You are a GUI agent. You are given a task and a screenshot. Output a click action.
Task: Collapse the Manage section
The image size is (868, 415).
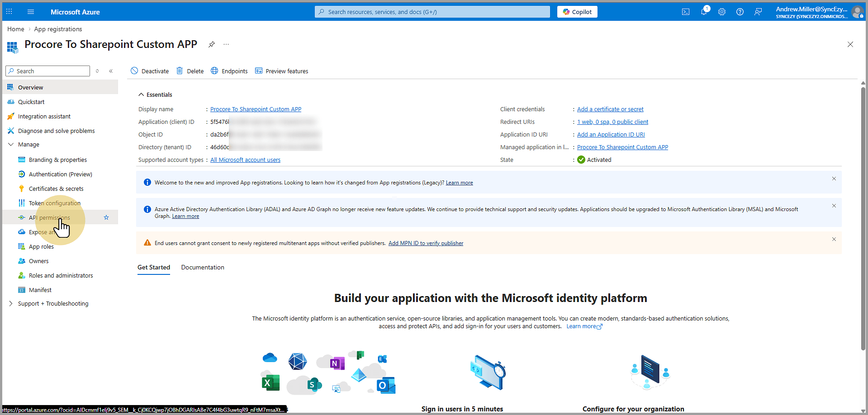[11, 145]
